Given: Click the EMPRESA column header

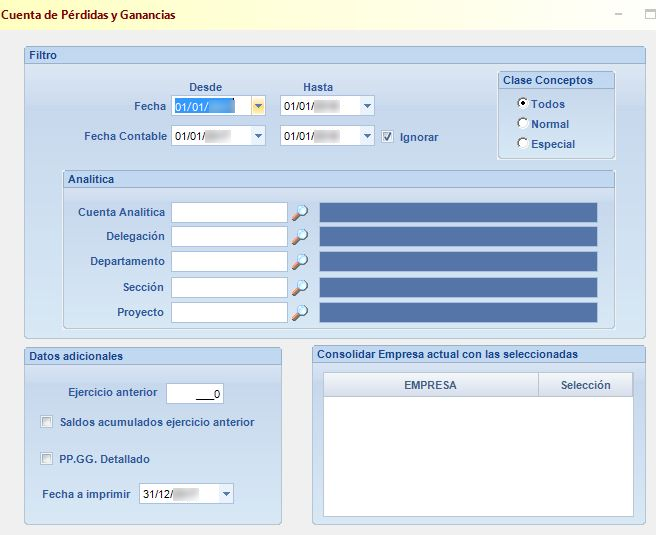Looking at the screenshot, I should [x=430, y=385].
